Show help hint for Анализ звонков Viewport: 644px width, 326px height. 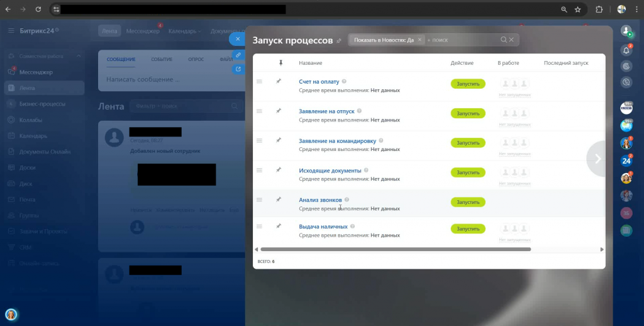[x=347, y=200]
